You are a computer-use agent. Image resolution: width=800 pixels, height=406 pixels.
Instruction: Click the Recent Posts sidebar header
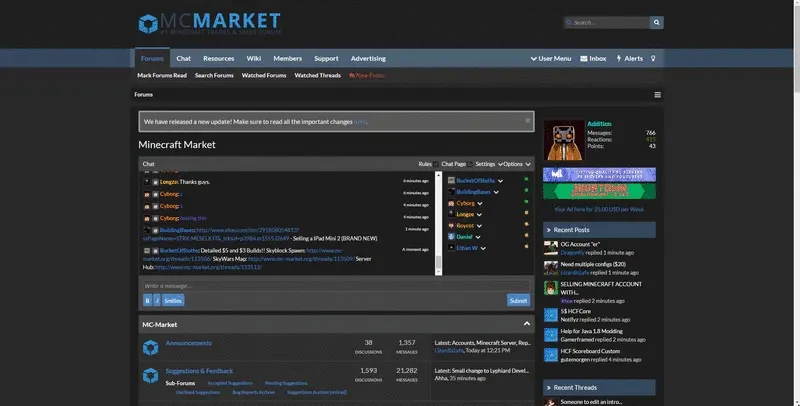599,230
